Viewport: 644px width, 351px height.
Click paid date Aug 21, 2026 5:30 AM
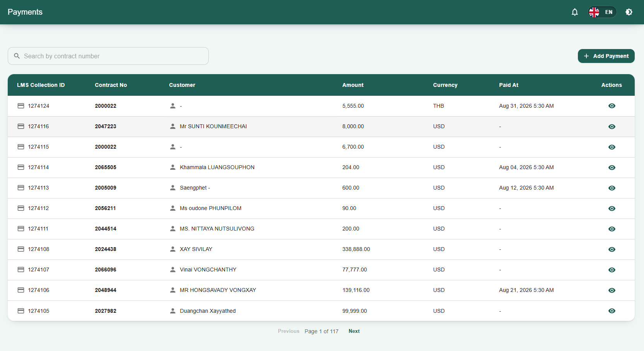point(526,290)
